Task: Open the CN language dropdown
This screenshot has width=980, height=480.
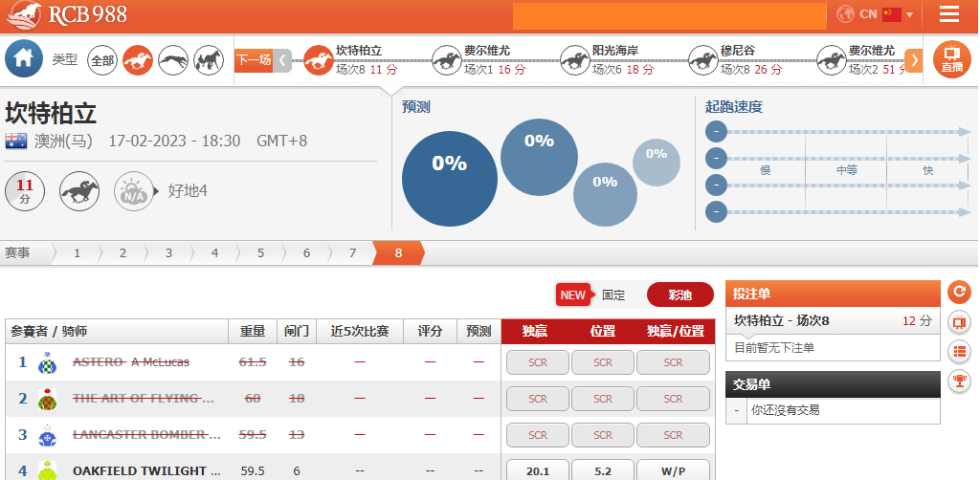Action: coord(875,14)
